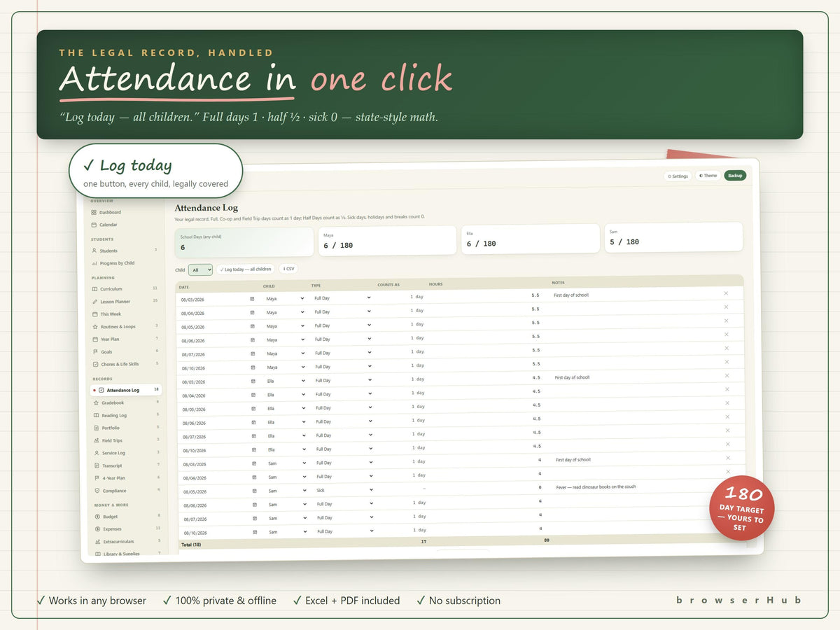Select Sam's 5 / 180 summary card
The image size is (840, 630).
673,237
